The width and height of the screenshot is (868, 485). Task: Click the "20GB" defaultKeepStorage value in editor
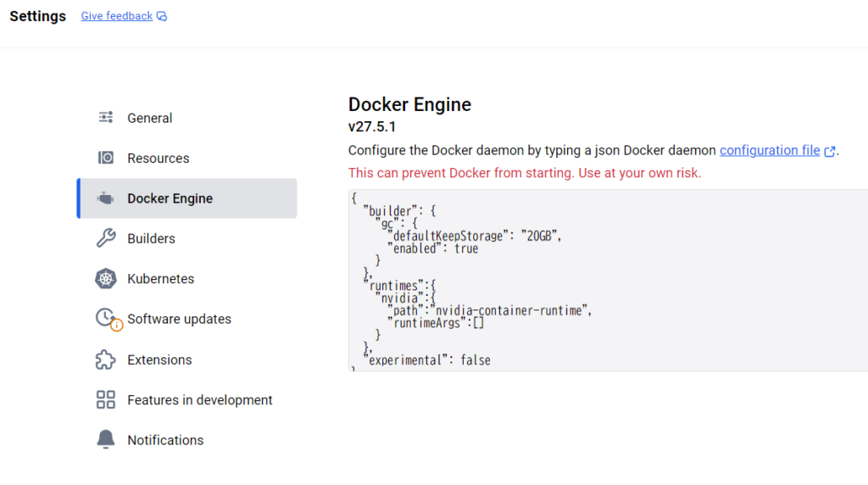(541, 236)
